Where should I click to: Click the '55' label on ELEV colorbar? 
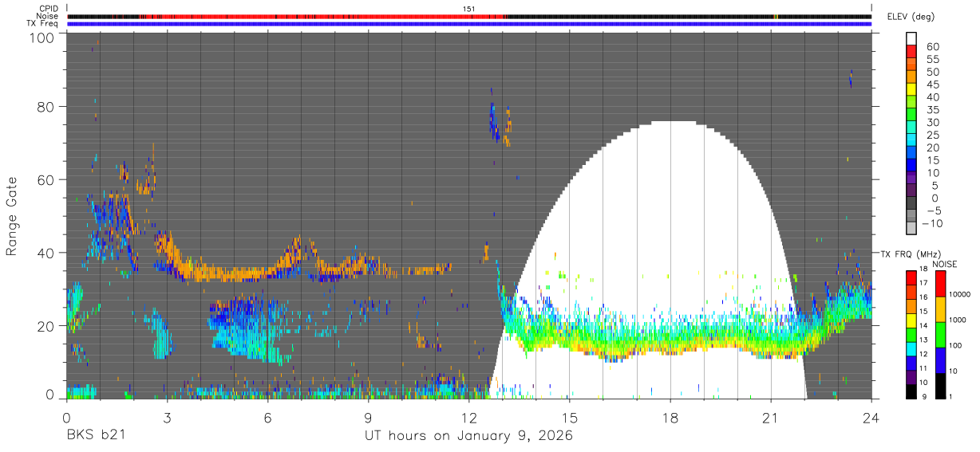tap(932, 59)
